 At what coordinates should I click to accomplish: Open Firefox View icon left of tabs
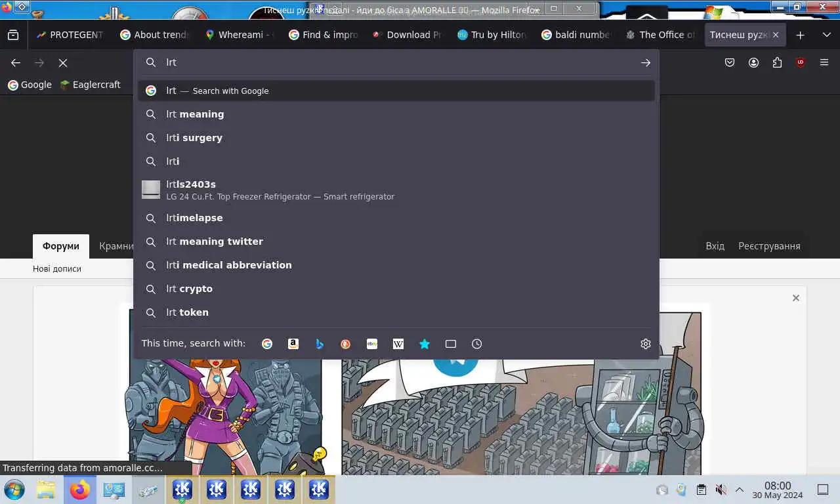(13, 35)
